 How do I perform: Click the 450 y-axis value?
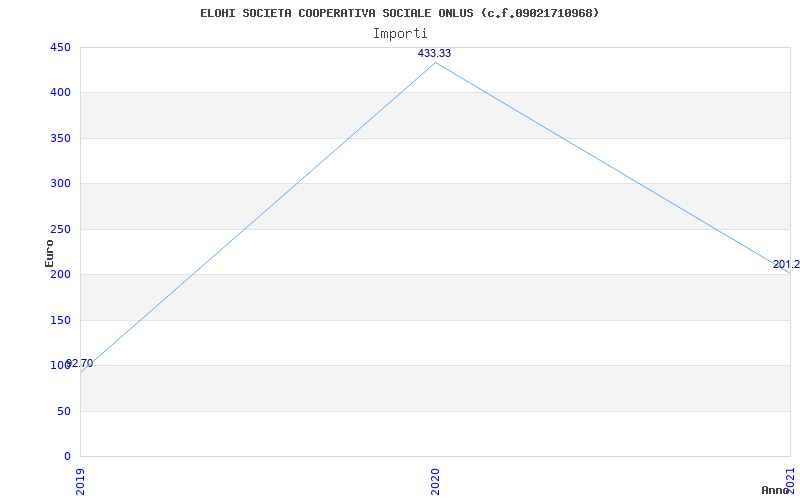click(60, 47)
